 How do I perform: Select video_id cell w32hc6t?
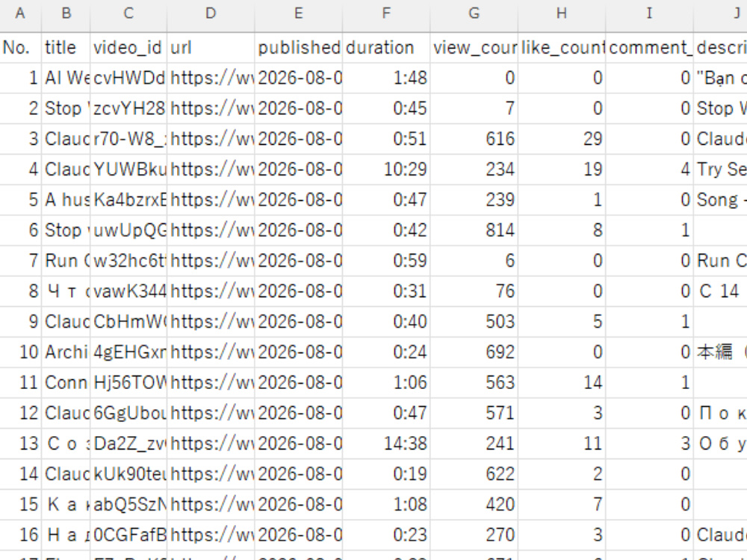128,261
